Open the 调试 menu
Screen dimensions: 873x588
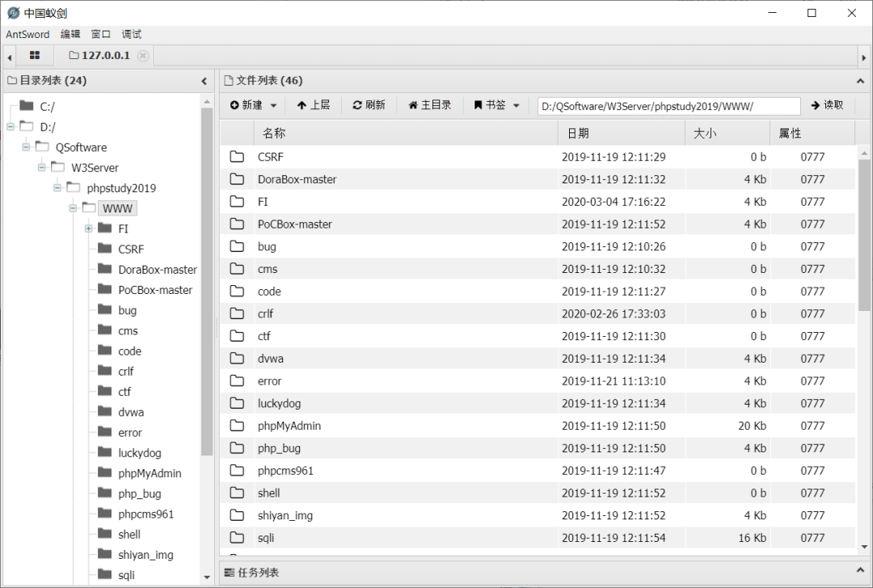coord(132,35)
